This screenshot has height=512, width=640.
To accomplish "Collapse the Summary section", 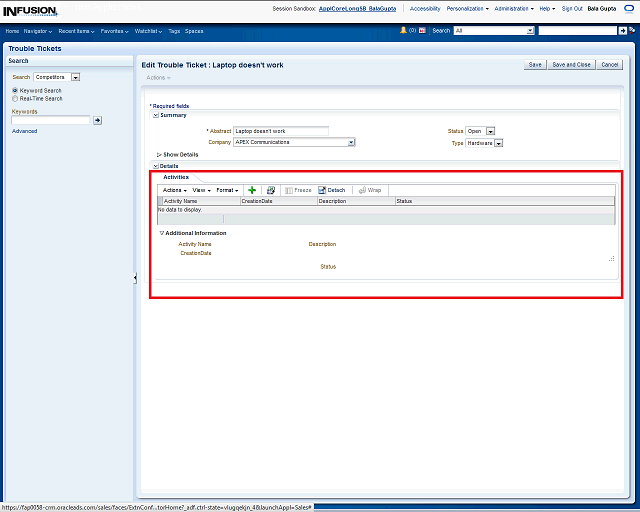I will coord(156,115).
